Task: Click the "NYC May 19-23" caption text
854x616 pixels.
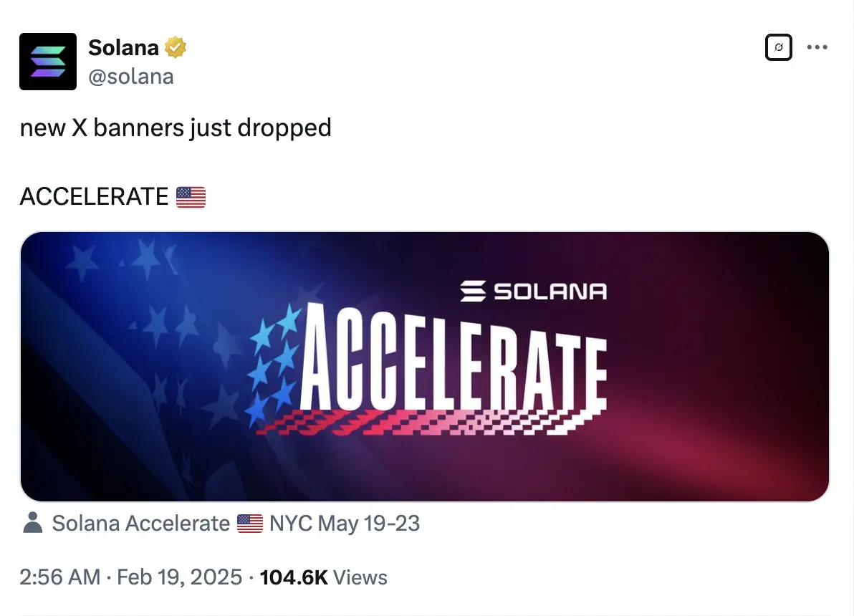Action: pos(345,524)
